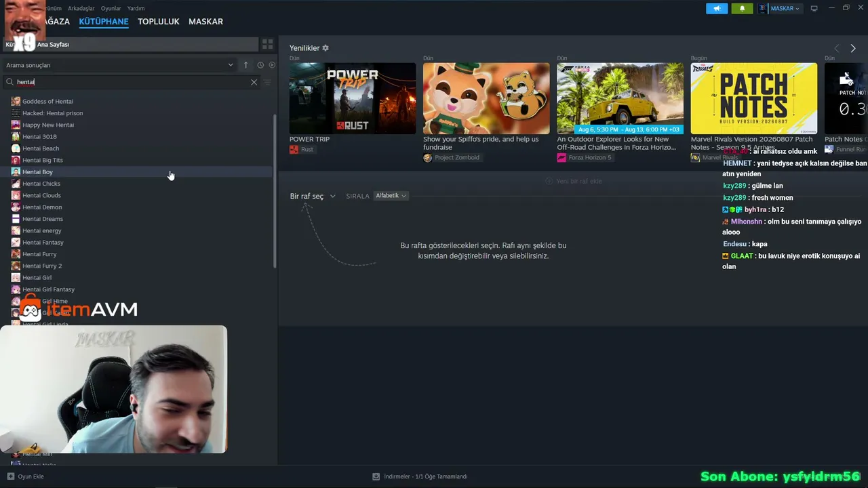Click the library search input field
Image resolution: width=868 pixels, height=488 pixels.
132,82
